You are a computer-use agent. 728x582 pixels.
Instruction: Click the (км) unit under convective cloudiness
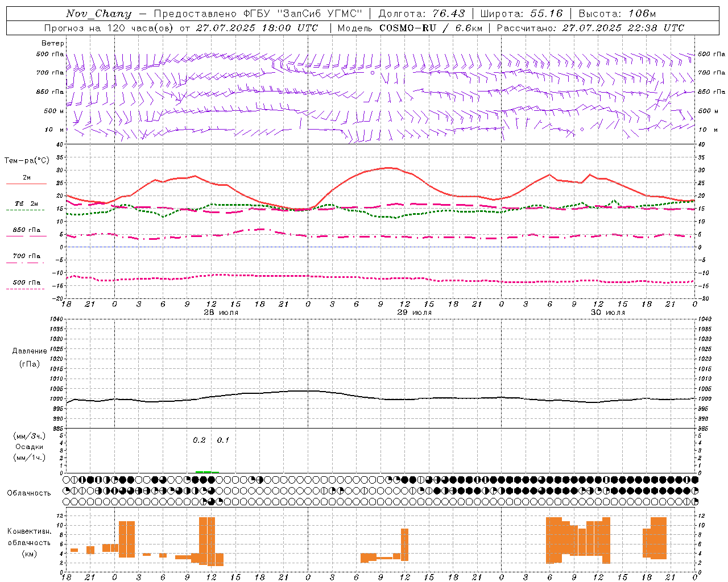click(x=29, y=554)
